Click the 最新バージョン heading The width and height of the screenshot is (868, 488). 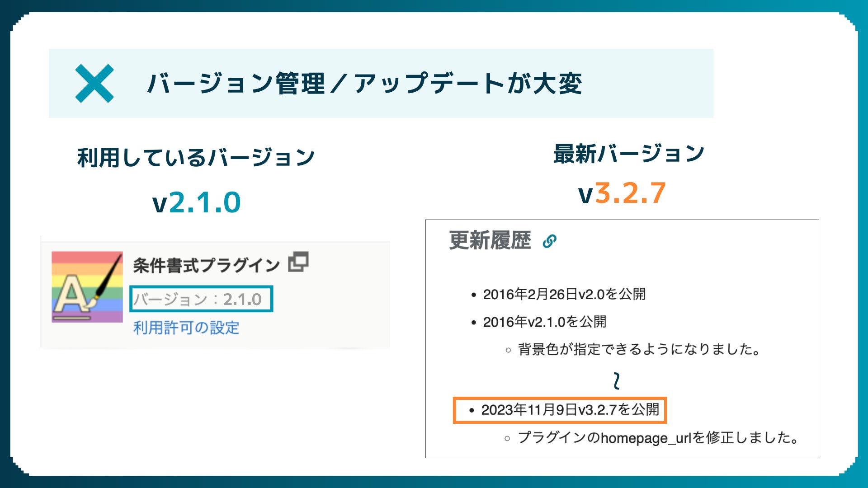click(629, 154)
